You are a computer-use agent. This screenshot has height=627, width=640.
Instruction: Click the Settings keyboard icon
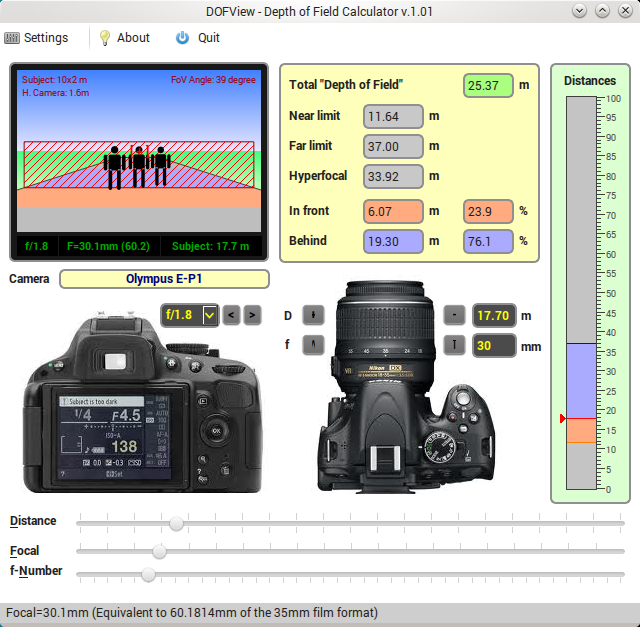[11, 38]
